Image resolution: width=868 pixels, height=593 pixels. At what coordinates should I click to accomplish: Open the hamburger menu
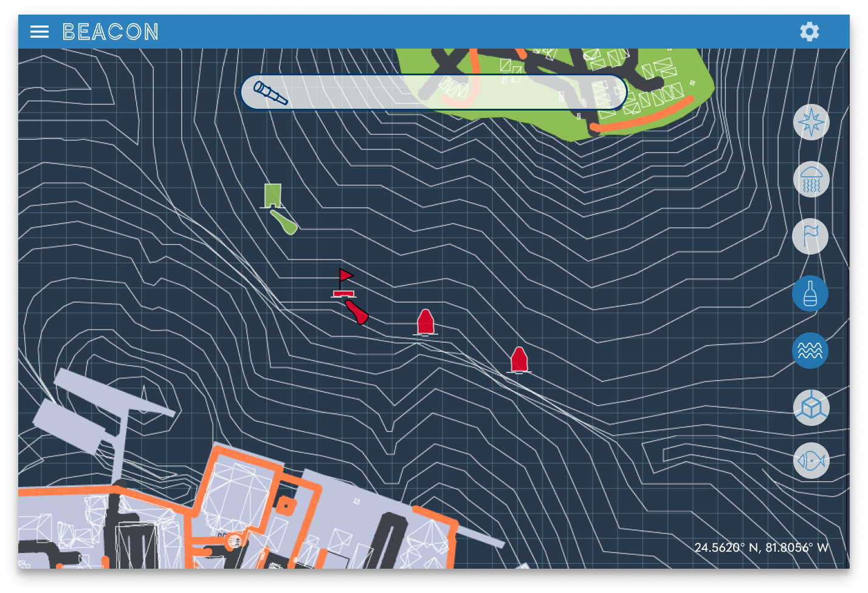(40, 32)
